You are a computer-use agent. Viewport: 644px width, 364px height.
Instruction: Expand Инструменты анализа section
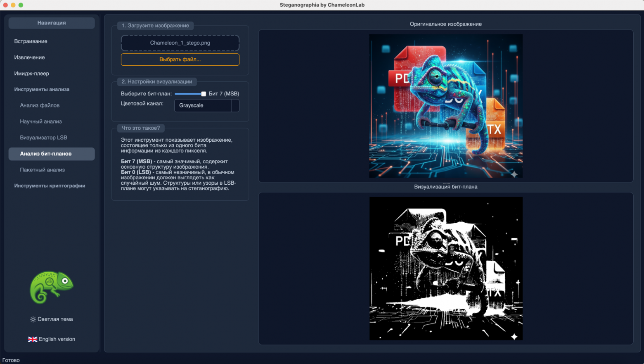point(42,89)
